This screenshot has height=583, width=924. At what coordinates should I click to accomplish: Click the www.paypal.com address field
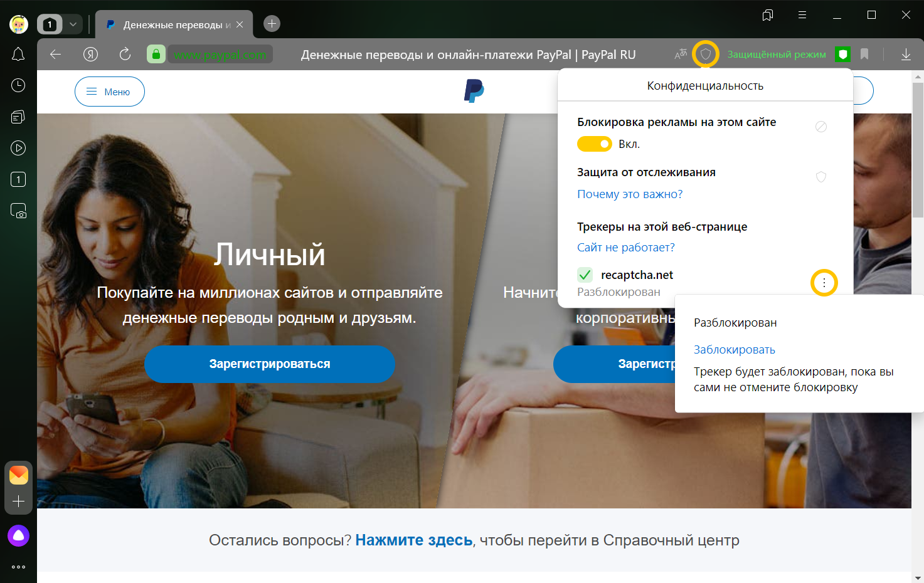(x=220, y=55)
